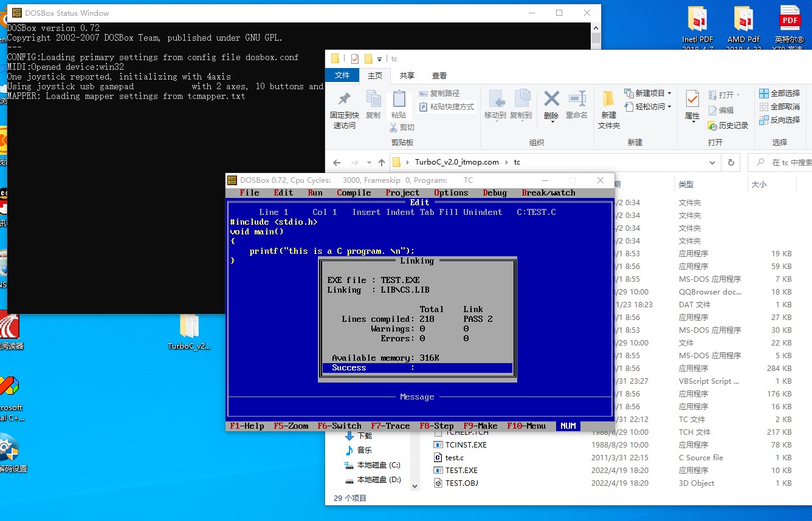Screen dimensions: 812x521
Task: Open the New item (新建项目) dropdown
Action: coord(648,94)
